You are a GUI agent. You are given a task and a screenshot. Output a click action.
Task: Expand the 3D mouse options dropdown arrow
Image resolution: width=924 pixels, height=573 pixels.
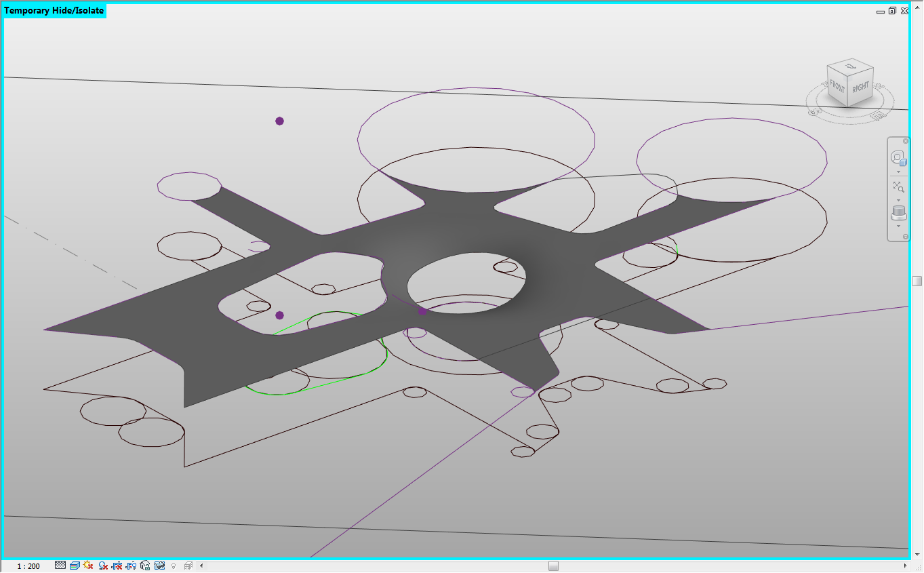[898, 226]
